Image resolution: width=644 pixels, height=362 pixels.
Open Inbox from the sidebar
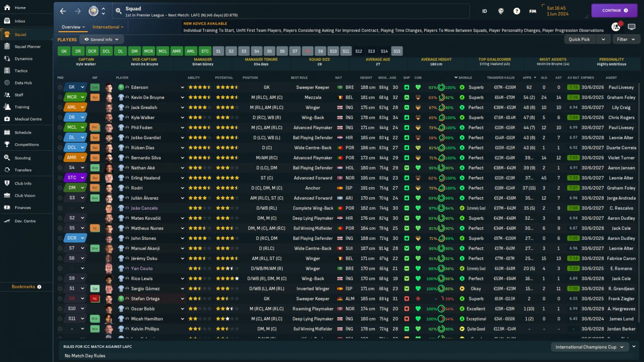(x=27, y=21)
